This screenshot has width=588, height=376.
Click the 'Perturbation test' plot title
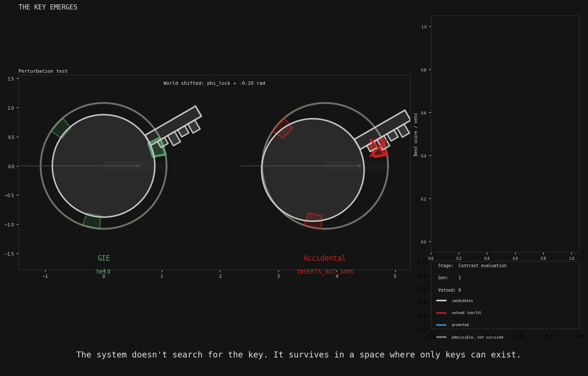43,71
